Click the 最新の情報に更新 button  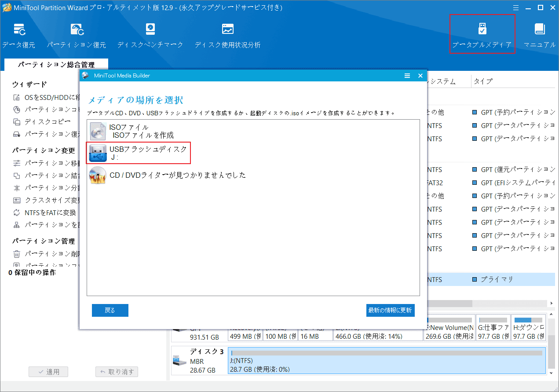(390, 310)
